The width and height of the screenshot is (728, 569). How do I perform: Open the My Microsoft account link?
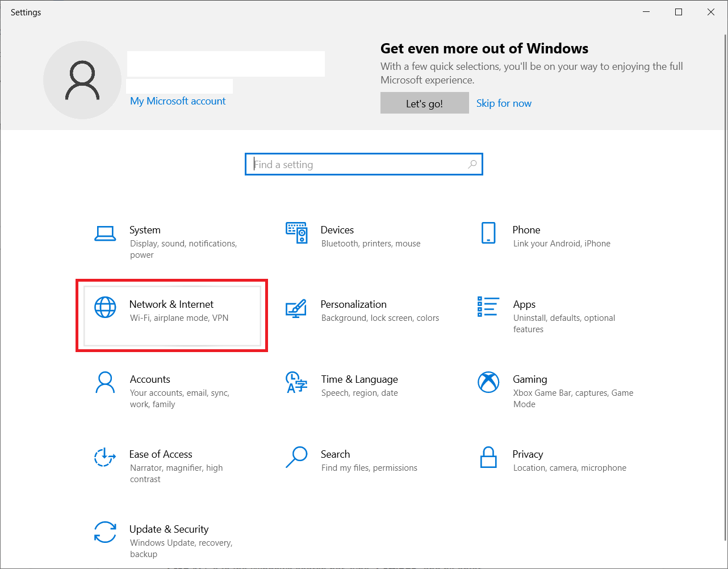click(x=178, y=101)
